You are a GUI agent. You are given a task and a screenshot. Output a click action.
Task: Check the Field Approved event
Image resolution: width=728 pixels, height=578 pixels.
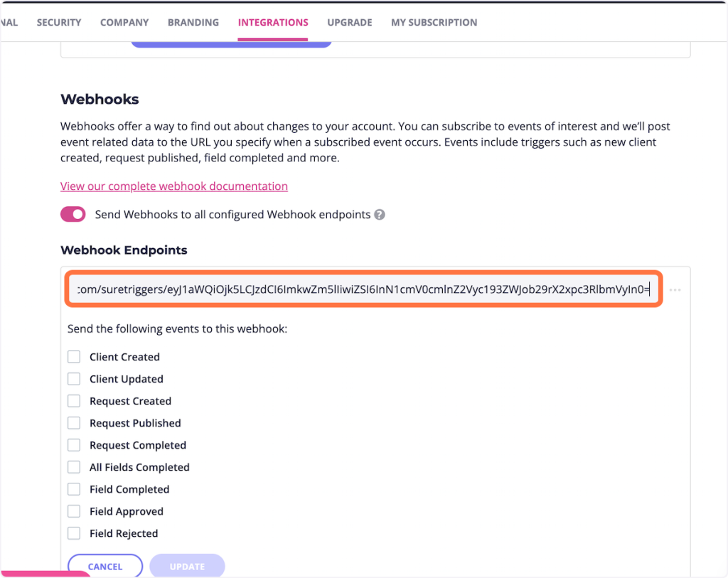74,511
